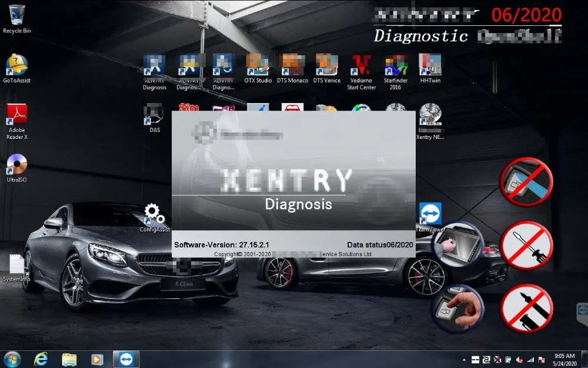Launch the GoToAssist shortcut

pyautogui.click(x=16, y=68)
